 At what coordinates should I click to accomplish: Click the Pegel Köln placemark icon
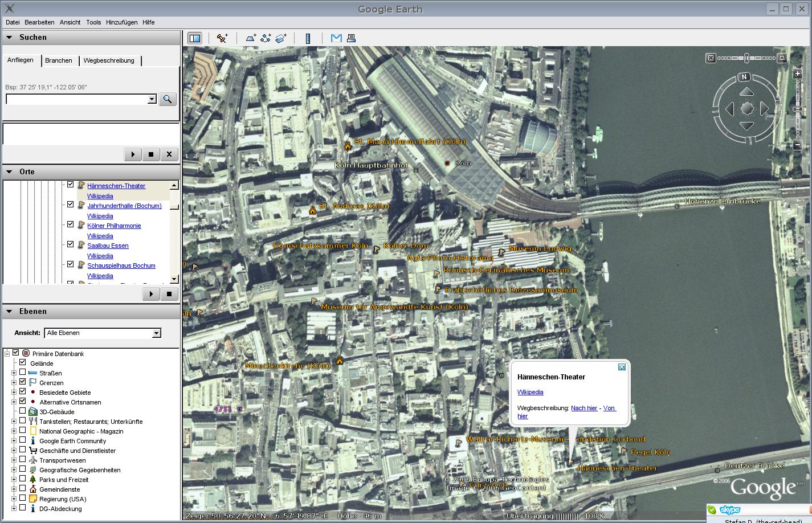[x=623, y=452]
